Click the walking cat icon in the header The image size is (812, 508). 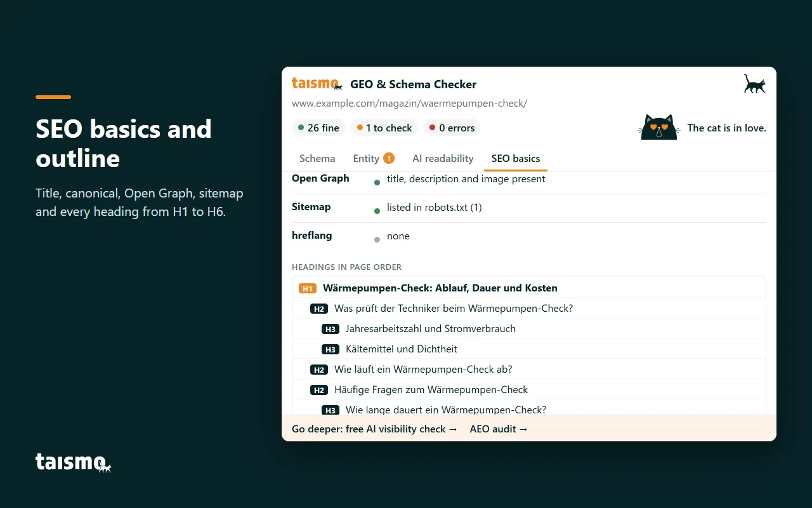[755, 84]
